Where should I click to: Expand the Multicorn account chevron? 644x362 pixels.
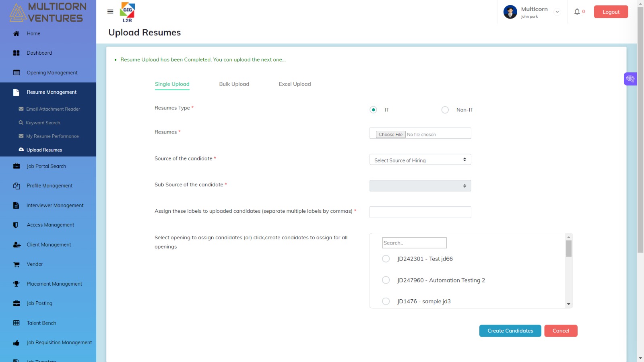[557, 12]
